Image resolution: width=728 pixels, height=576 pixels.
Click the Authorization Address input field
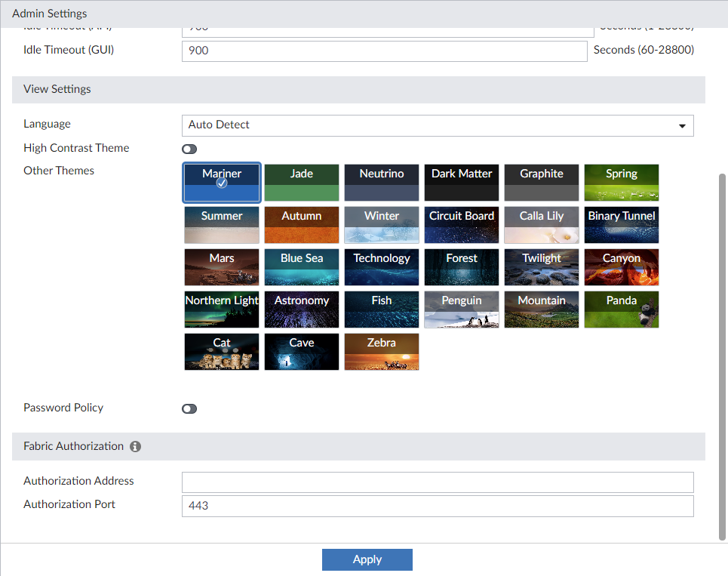coord(438,482)
